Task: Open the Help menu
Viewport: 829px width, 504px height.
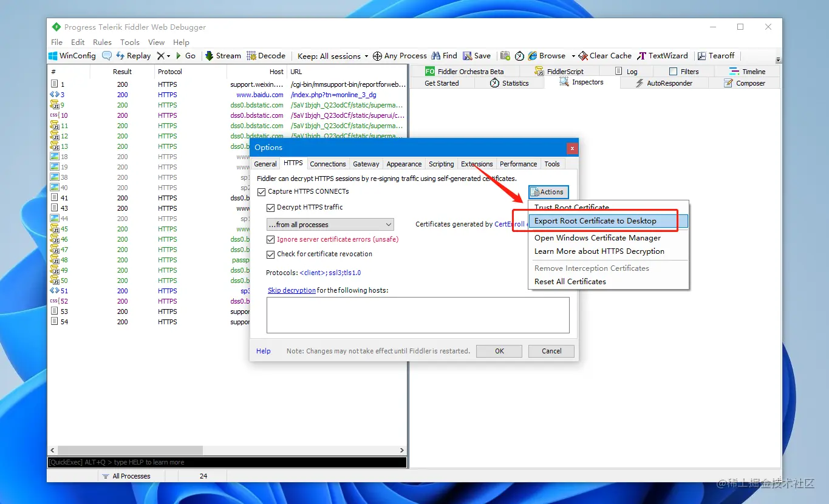Action: [181, 42]
